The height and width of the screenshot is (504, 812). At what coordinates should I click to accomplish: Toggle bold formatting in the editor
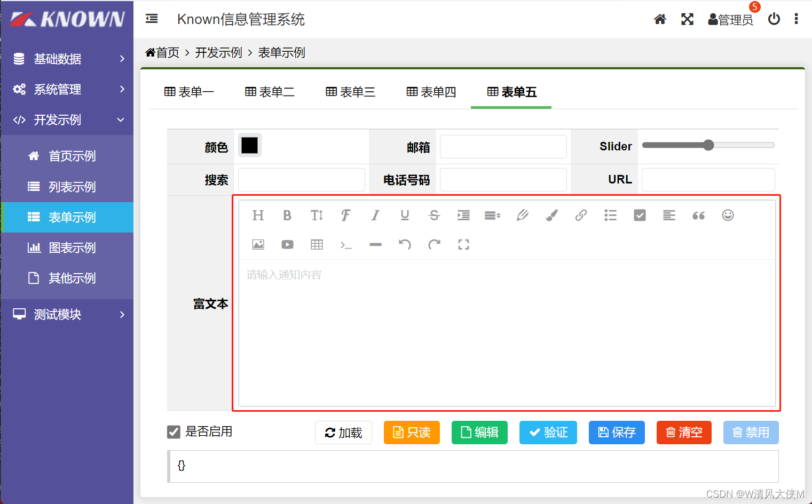287,215
